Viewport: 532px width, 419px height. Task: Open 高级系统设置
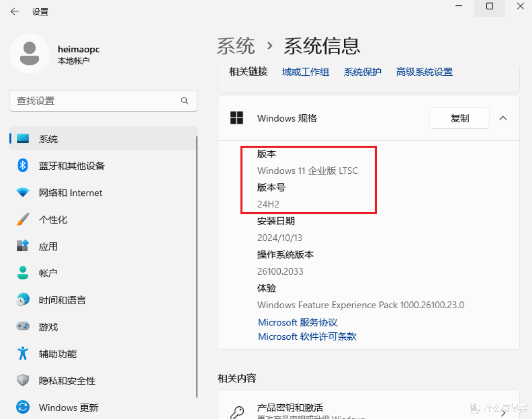pos(424,71)
